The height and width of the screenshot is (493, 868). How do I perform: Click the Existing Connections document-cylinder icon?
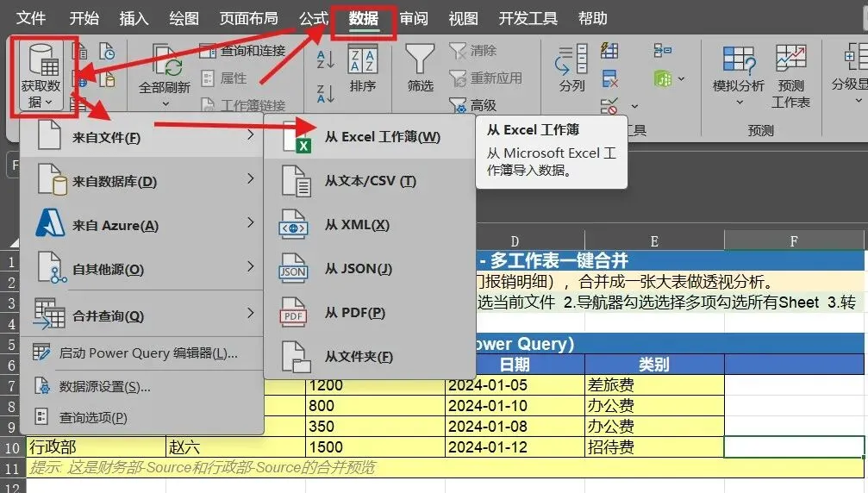pos(107,79)
